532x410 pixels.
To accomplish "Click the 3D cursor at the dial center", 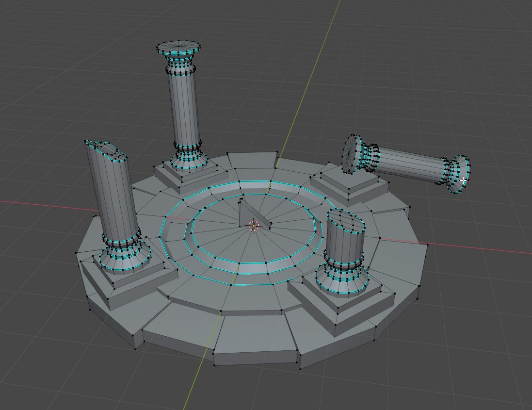I will 254,226.
